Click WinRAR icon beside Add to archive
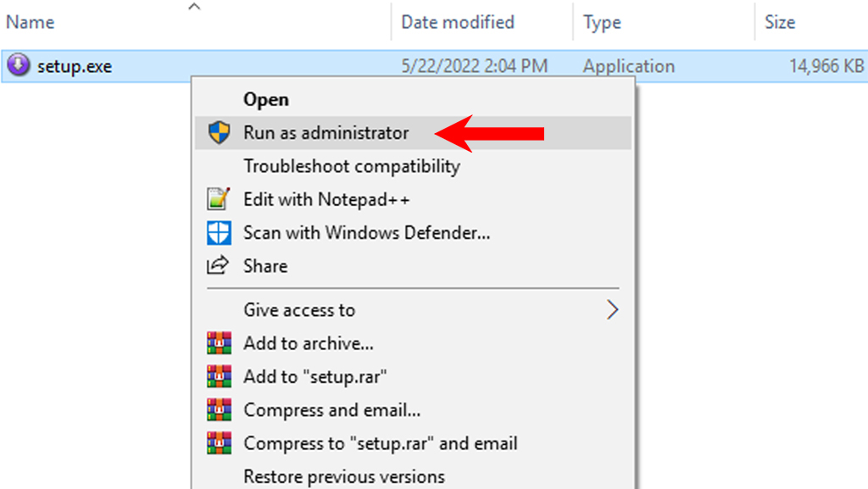 point(220,343)
